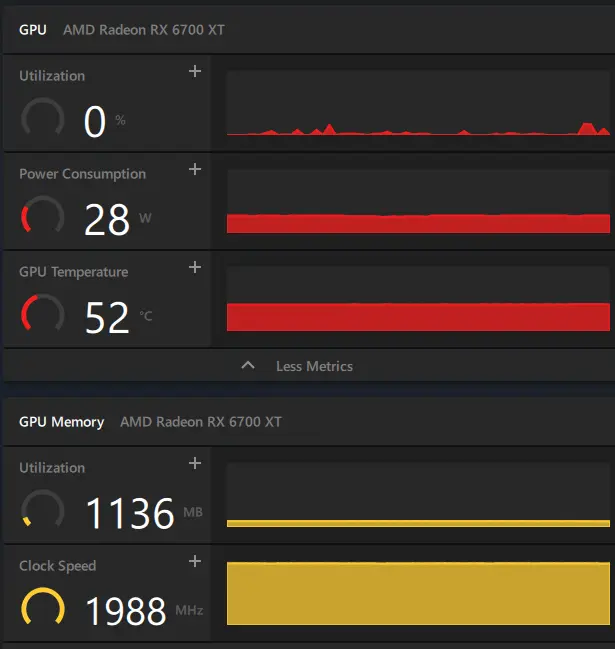615x649 pixels.
Task: Click the 1988 MHz clock value
Action: tap(144, 611)
